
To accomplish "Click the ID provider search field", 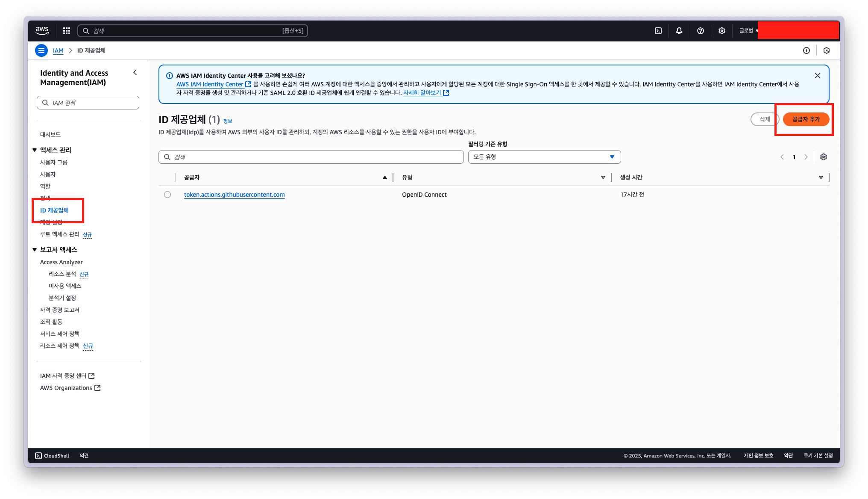I will tap(311, 157).
